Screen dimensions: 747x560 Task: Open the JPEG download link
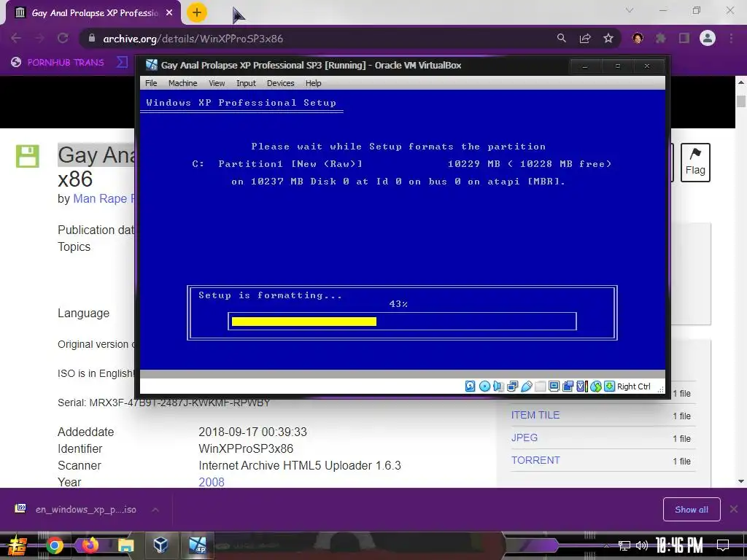pos(525,437)
